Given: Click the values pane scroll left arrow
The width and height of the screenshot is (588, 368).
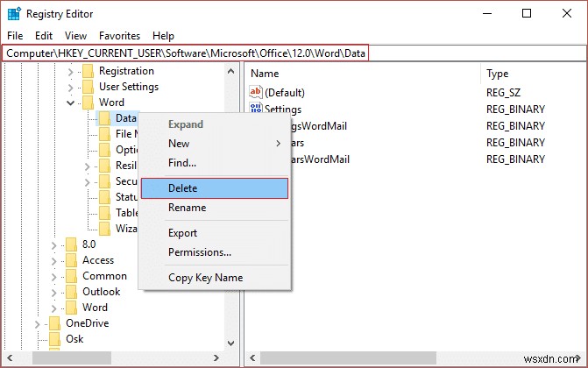Looking at the screenshot, I should click(x=252, y=357).
